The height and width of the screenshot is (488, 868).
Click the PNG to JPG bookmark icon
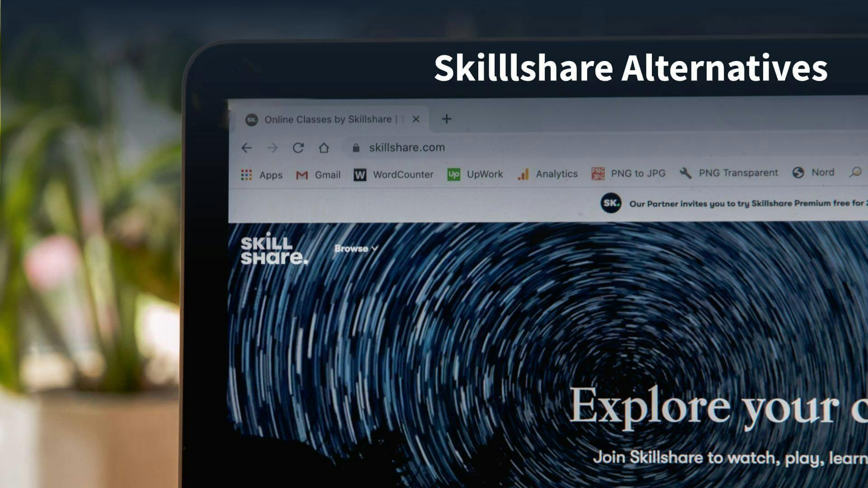597,173
